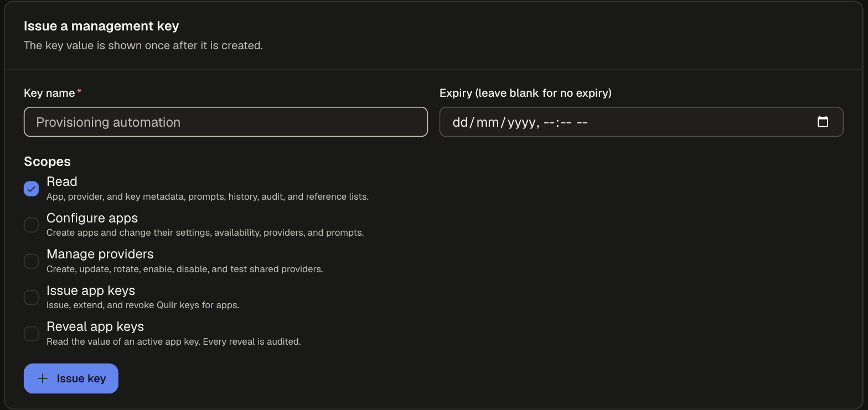Click the 'Issue a management key' heading
Image resolution: width=868 pixels, height=410 pixels.
click(x=101, y=26)
